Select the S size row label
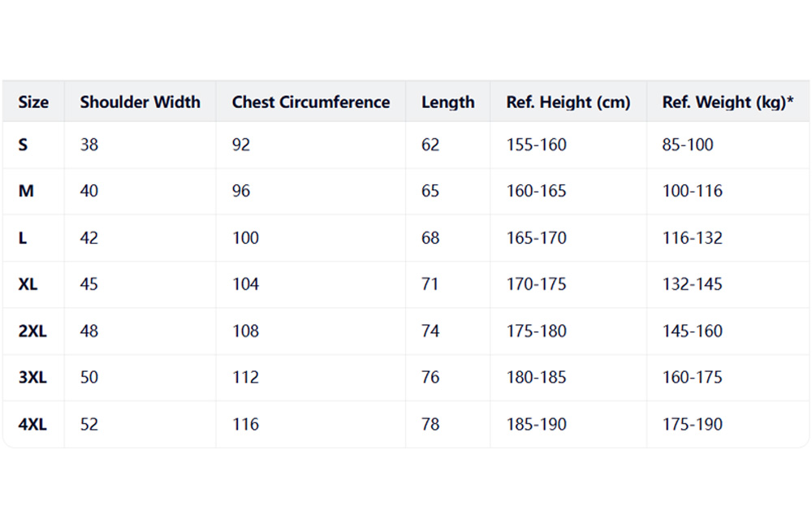This screenshot has width=812, height=528. (x=24, y=145)
